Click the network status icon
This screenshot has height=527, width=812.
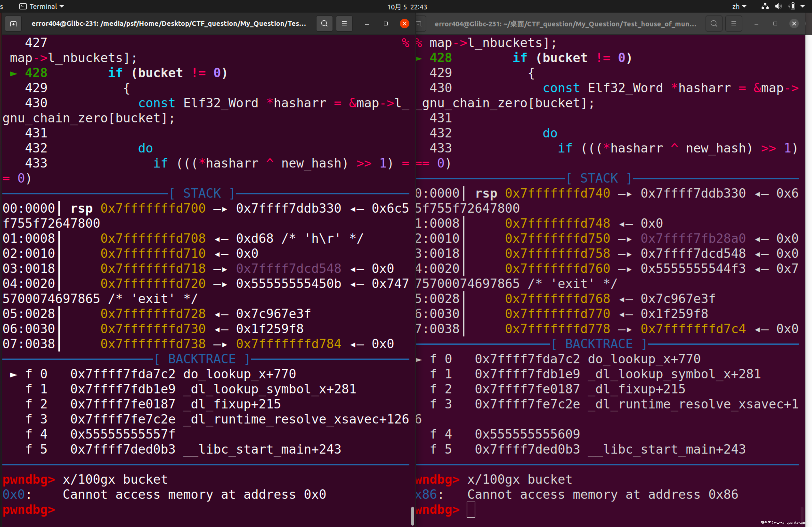click(765, 7)
